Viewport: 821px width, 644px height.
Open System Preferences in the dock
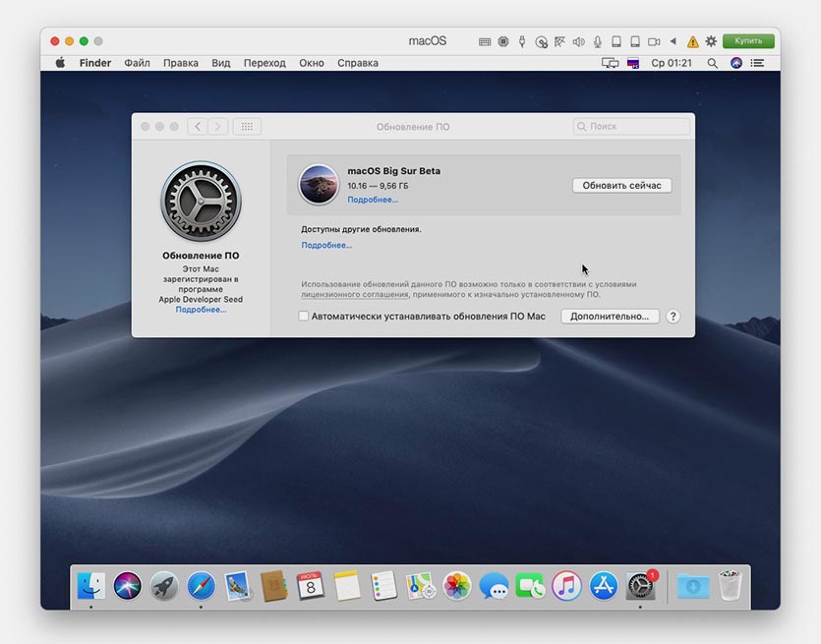pos(640,586)
